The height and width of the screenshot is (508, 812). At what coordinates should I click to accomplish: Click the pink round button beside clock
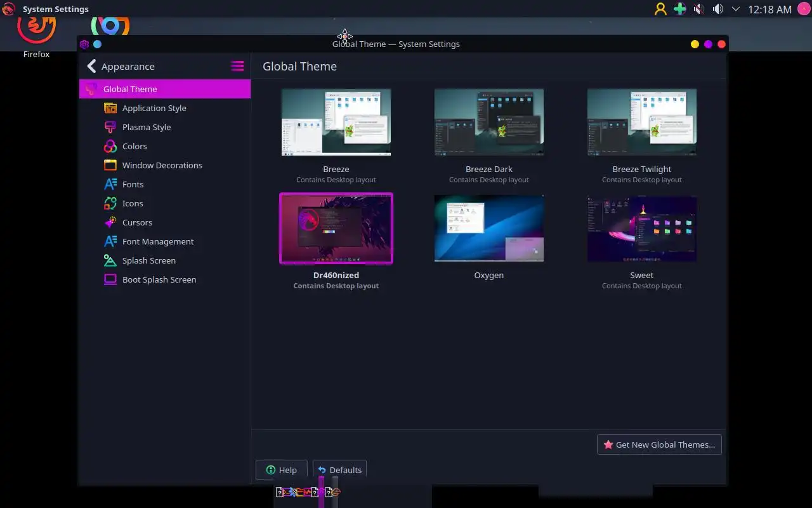coord(803,9)
